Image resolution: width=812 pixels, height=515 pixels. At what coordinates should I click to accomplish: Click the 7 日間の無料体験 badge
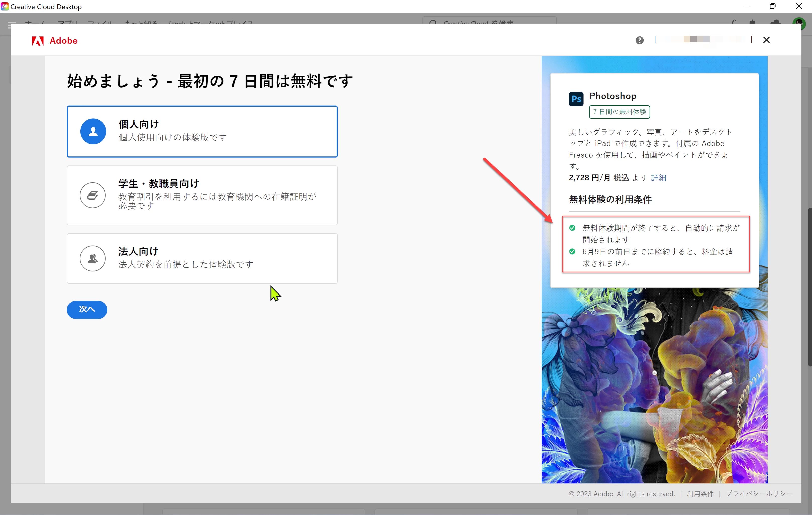(x=619, y=112)
